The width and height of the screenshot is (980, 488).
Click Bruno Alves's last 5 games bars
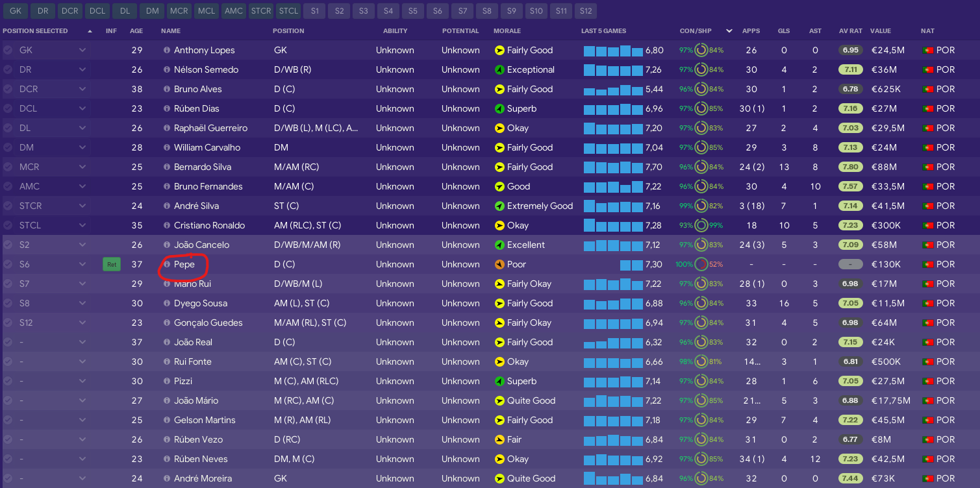click(613, 90)
